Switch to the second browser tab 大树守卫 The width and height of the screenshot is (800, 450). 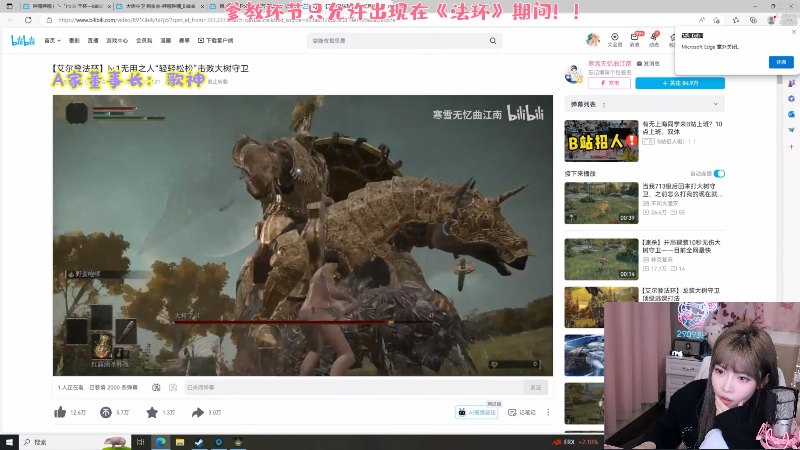(x=160, y=6)
